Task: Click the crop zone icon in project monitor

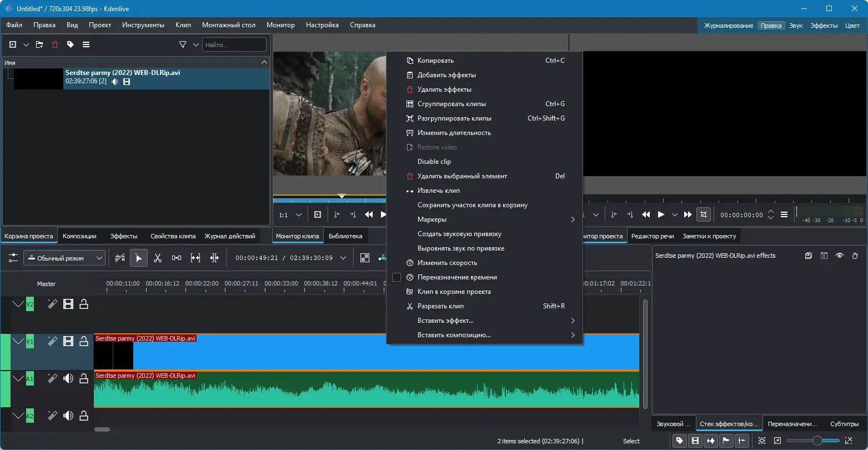Action: (x=704, y=214)
